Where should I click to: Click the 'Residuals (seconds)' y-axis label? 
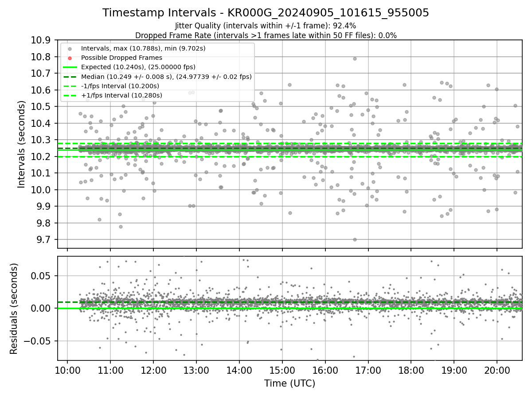14,309
